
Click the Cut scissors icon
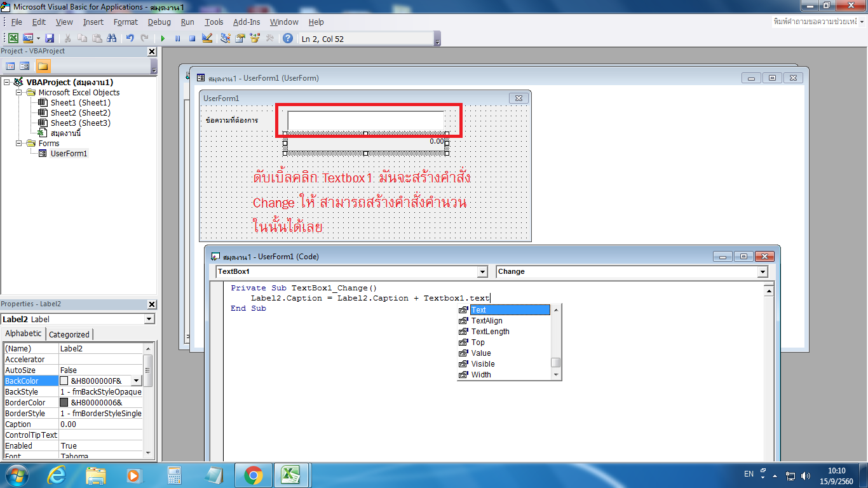pos(68,39)
